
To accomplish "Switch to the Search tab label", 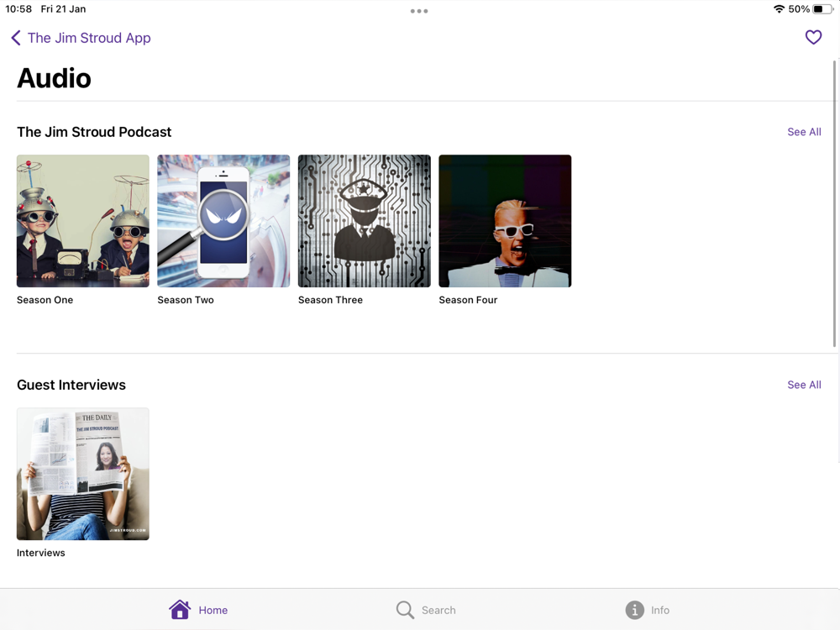I will (438, 610).
